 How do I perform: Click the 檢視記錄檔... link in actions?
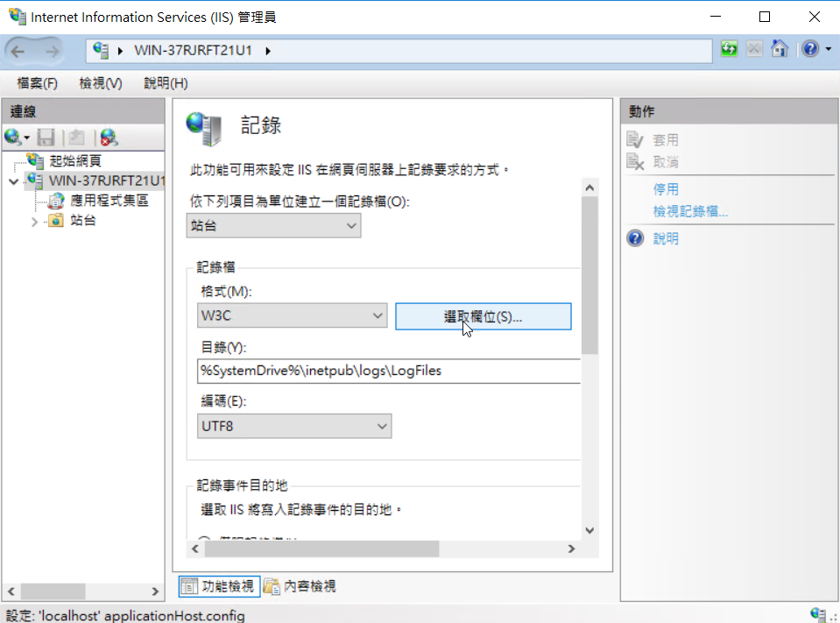click(x=690, y=211)
